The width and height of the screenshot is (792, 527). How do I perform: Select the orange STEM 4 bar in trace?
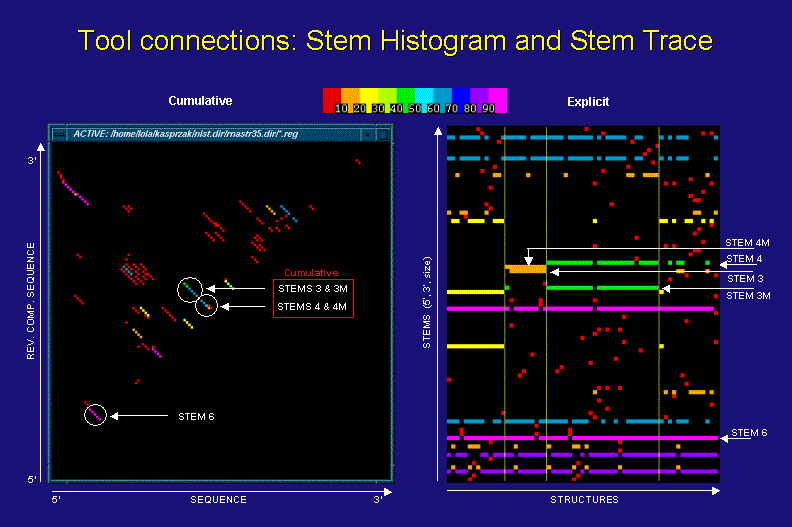click(526, 269)
